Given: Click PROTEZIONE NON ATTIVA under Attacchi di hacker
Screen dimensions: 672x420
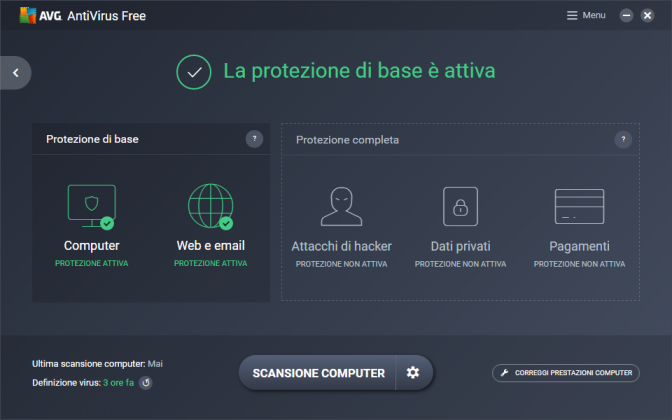Looking at the screenshot, I should pyautogui.click(x=342, y=264).
